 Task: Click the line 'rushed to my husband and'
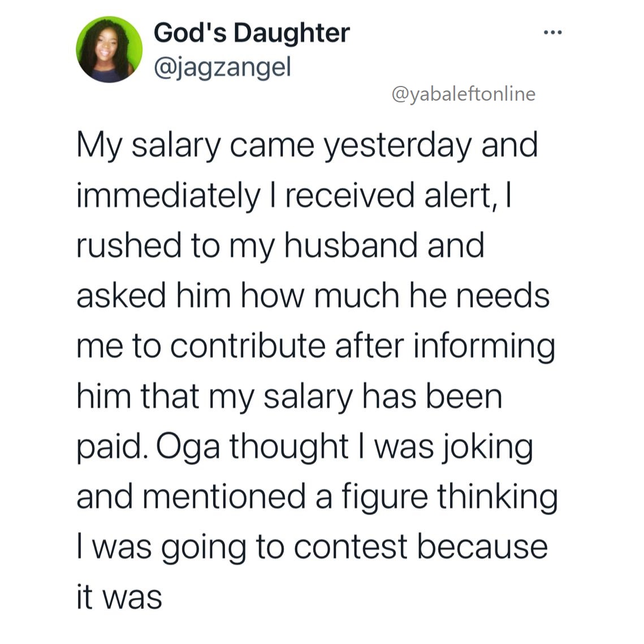point(280,245)
